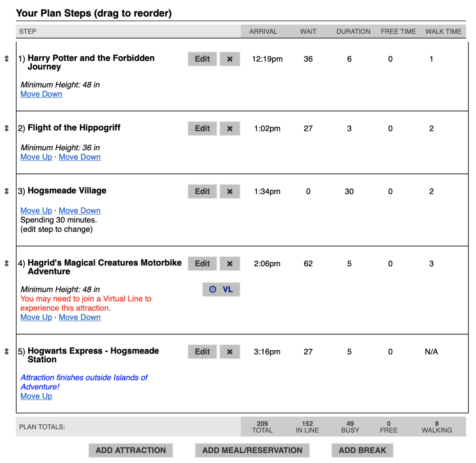Viewport: 476px width, 463px height.
Task: Move Hogwarts Express step up
Action: 36,396
